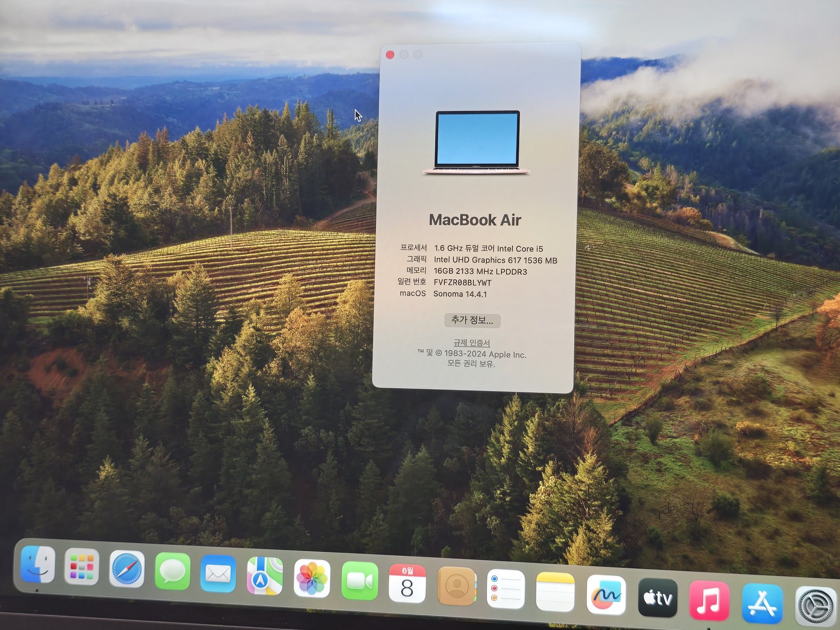Viewport: 840px width, 630px height.
Task: Click memory value 16GB 2133 MHz LPDDR3
Action: point(480,271)
